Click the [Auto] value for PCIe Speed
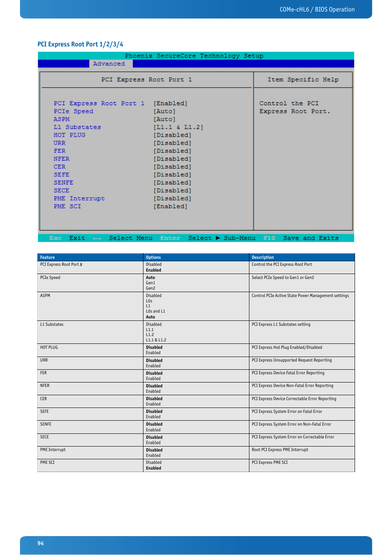The width and height of the screenshot is (392, 555). pyautogui.click(x=164, y=111)
